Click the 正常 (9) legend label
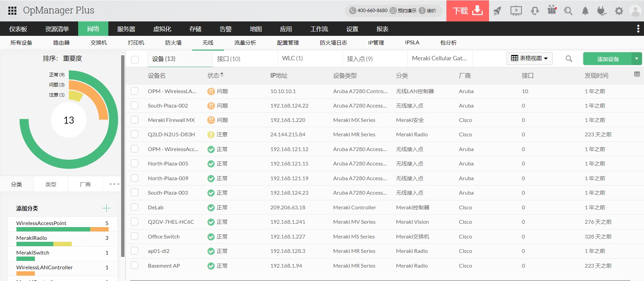The image size is (644, 281). (57, 75)
